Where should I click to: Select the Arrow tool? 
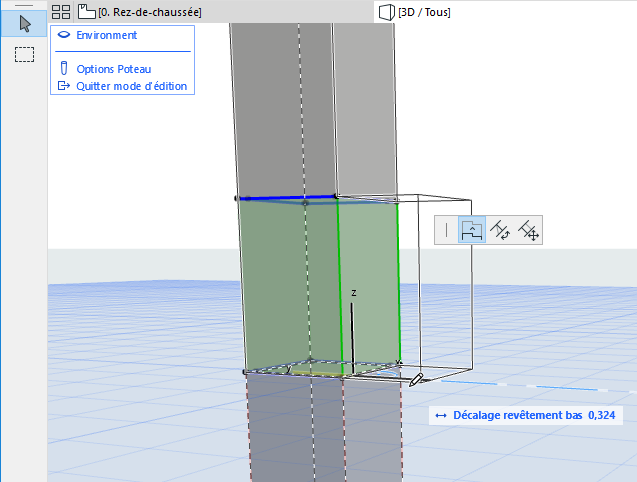tap(24, 24)
